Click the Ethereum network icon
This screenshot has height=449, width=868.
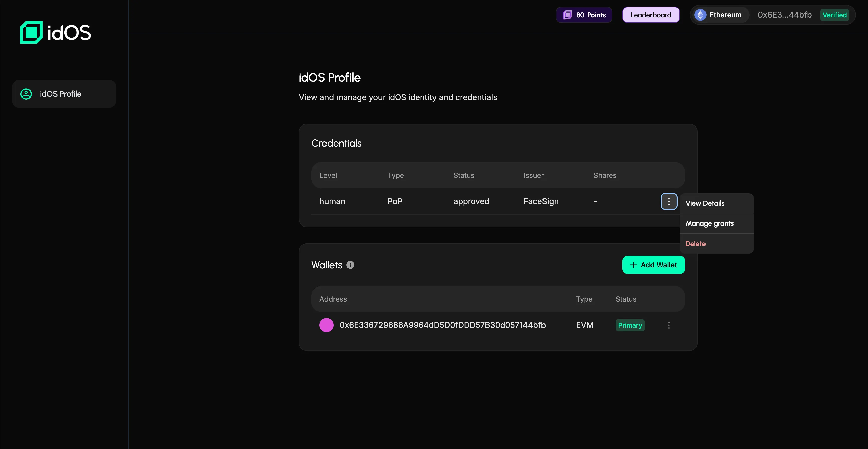tap(700, 15)
